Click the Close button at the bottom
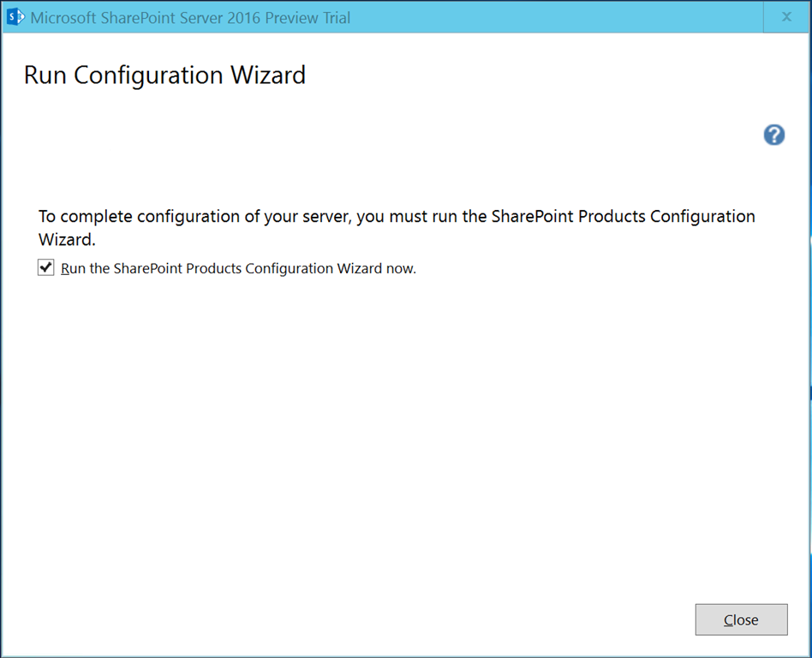Image resolution: width=812 pixels, height=658 pixels. click(x=741, y=619)
